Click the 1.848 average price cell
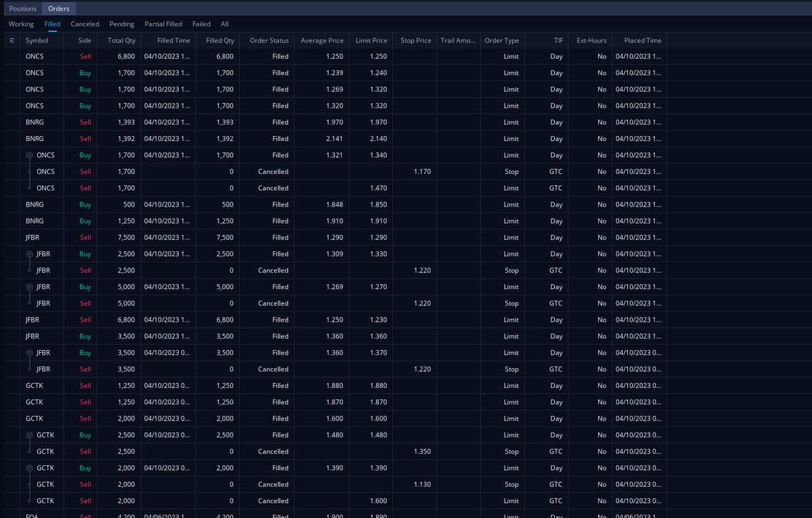 coord(334,204)
